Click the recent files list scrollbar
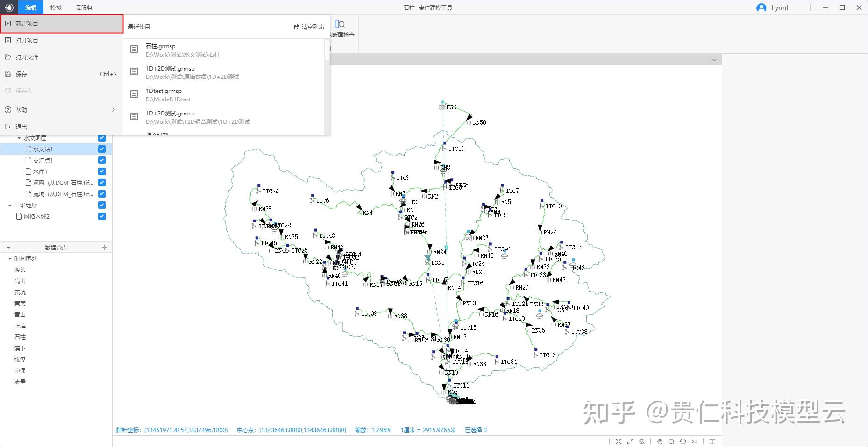Image resolution: width=868 pixels, height=447 pixels. [327, 50]
